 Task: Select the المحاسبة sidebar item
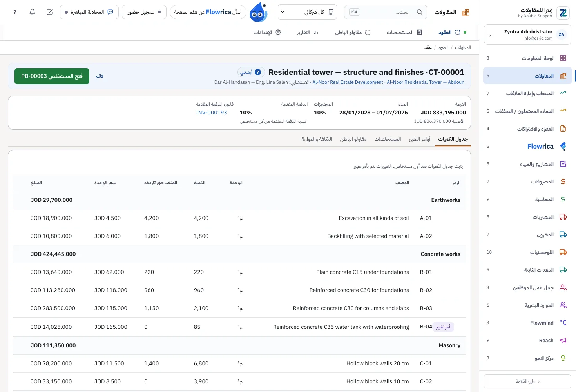[x=527, y=199]
